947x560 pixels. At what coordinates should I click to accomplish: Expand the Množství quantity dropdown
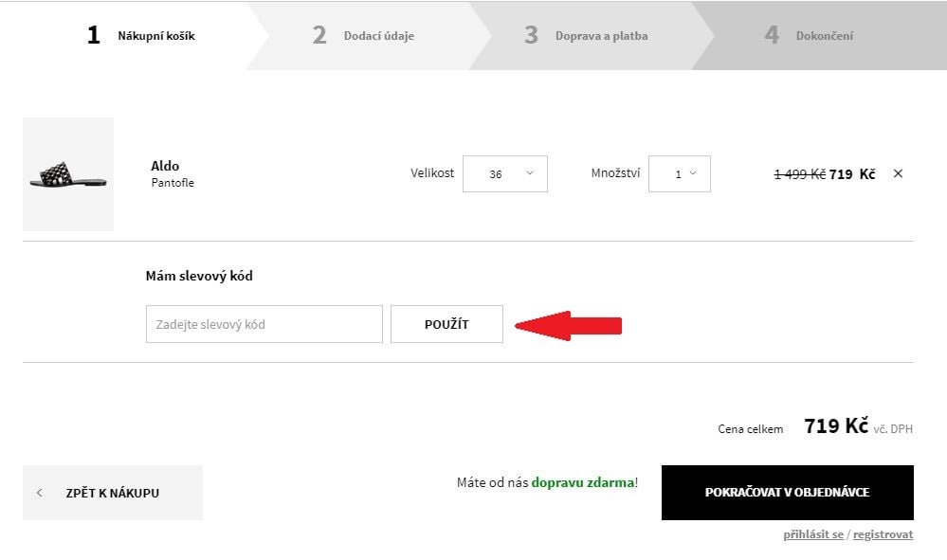coord(680,173)
